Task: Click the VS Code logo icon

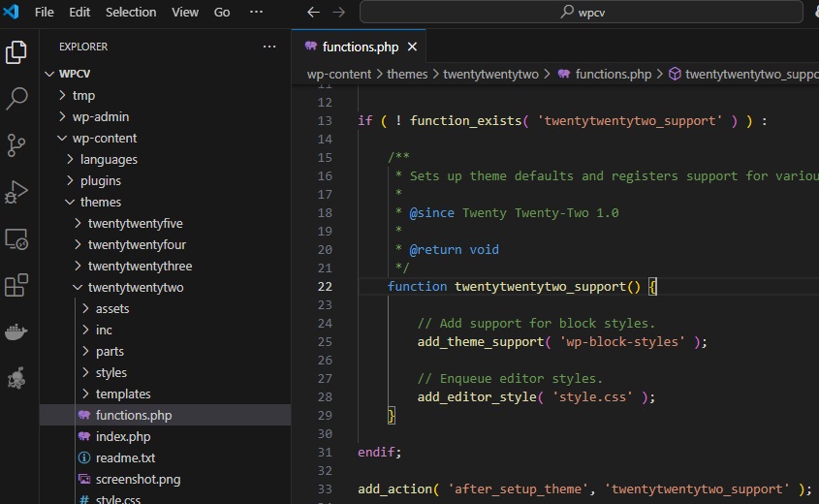Action: (x=11, y=12)
